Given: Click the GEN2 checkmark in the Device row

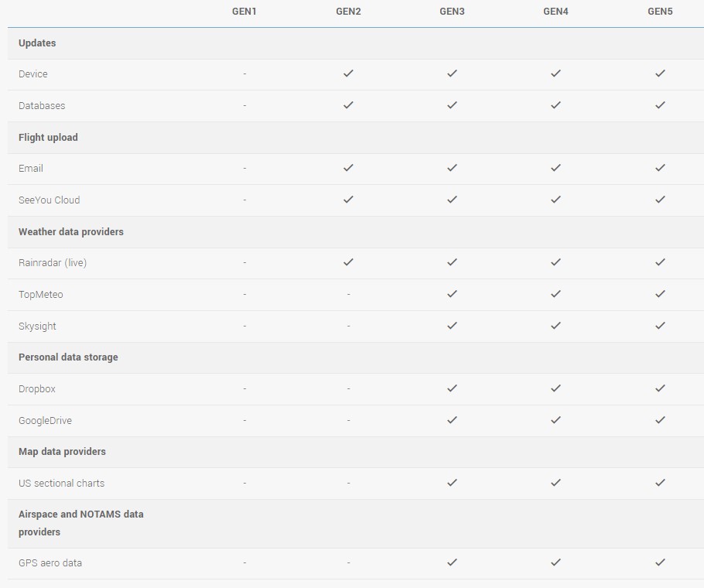Looking at the screenshot, I should click(348, 73).
